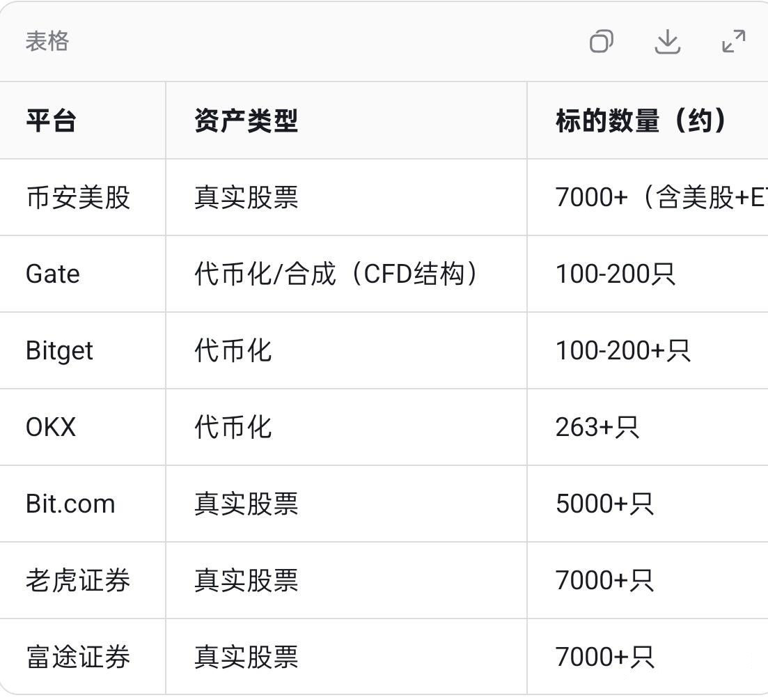Viewport: 768px width, 700px height.
Task: Click 真实股票 in the Bit.com row
Action: (246, 504)
